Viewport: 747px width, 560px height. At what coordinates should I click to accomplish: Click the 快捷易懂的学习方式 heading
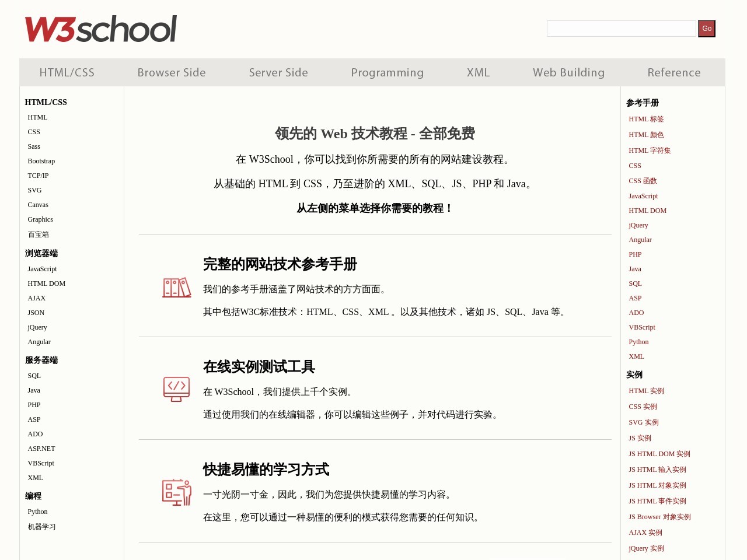tap(266, 470)
